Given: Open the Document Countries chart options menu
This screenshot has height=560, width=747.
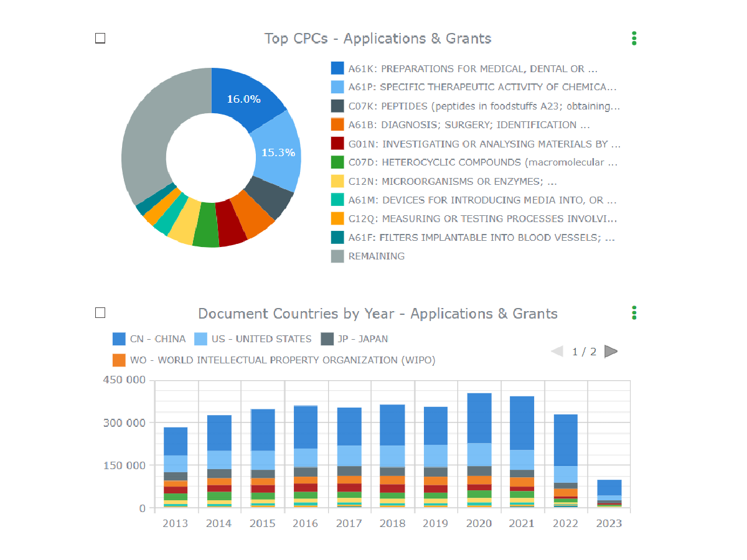Looking at the screenshot, I should point(634,312).
